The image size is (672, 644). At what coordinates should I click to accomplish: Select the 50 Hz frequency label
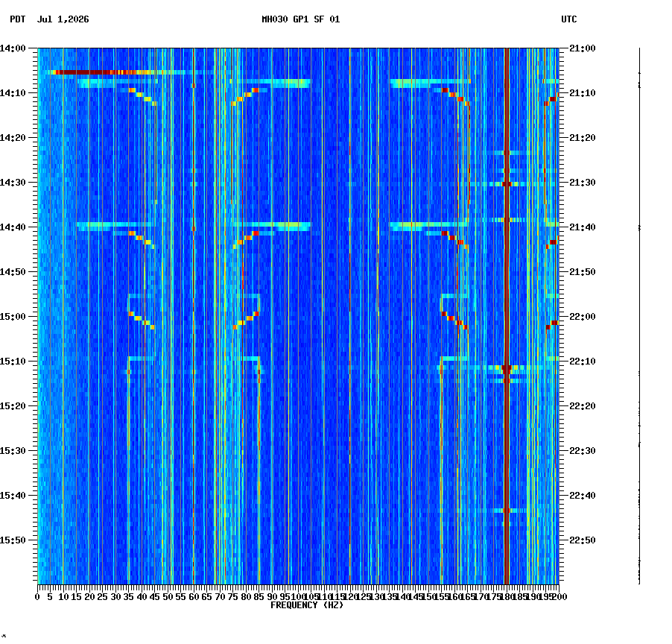click(168, 597)
